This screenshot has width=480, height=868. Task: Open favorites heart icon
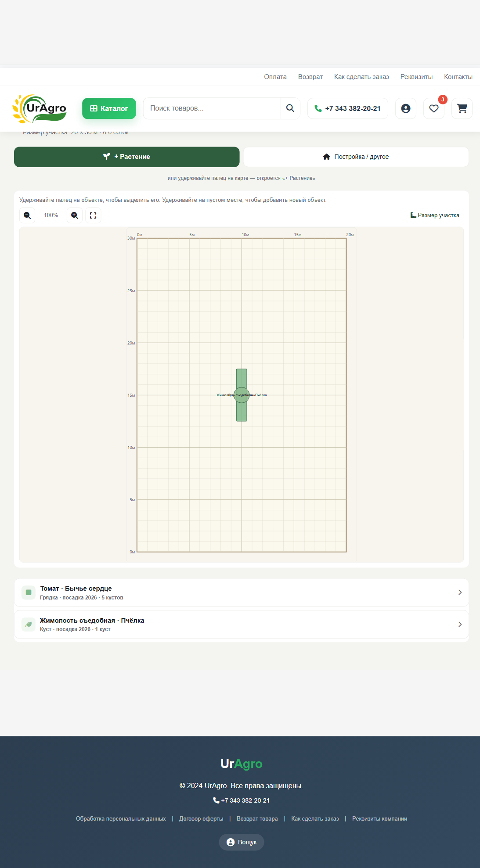434,108
